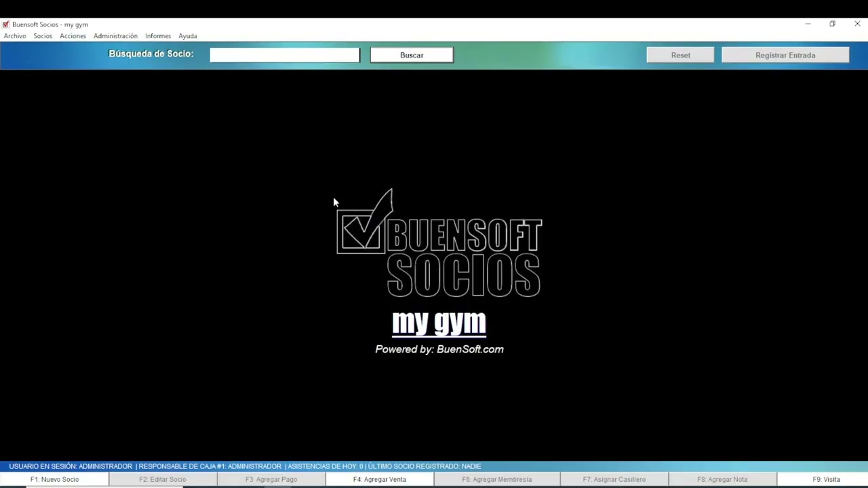Select F6: Agregar Membresía shortcut
The image size is (868, 488).
point(497,479)
